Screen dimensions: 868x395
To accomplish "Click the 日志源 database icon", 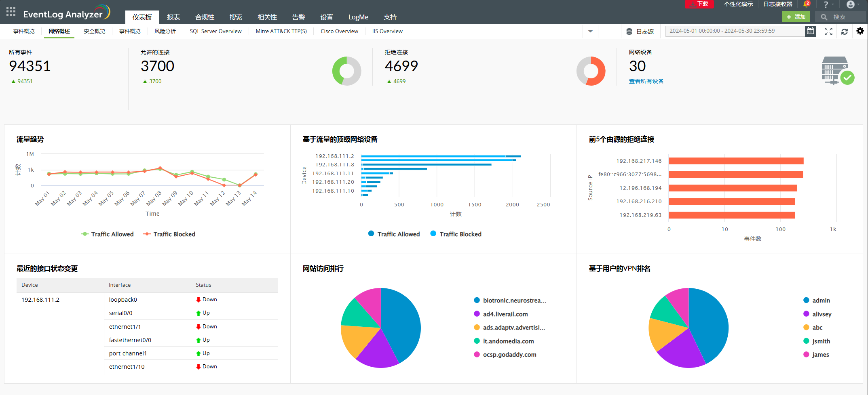I will point(629,32).
